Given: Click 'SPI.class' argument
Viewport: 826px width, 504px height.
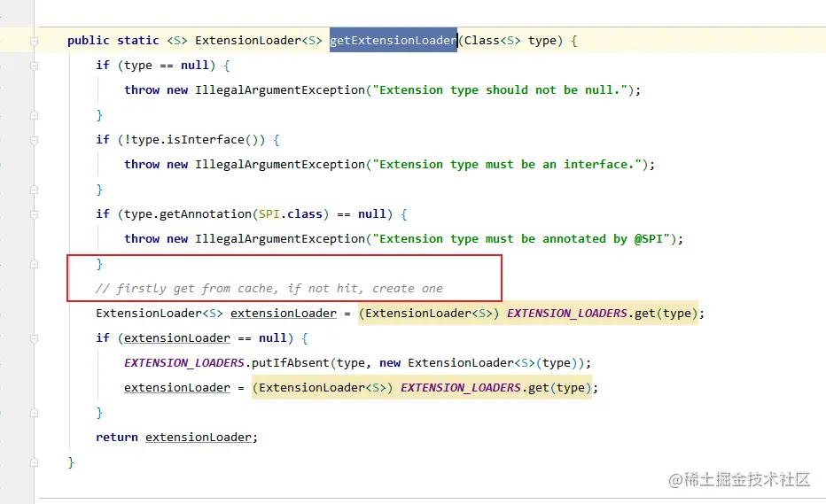Looking at the screenshot, I should [291, 213].
